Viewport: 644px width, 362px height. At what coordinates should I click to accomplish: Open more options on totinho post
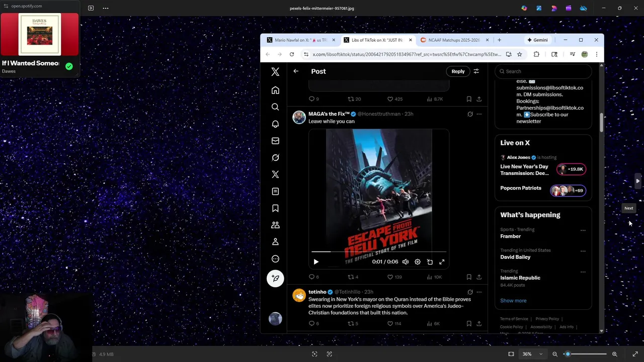pyautogui.click(x=479, y=292)
